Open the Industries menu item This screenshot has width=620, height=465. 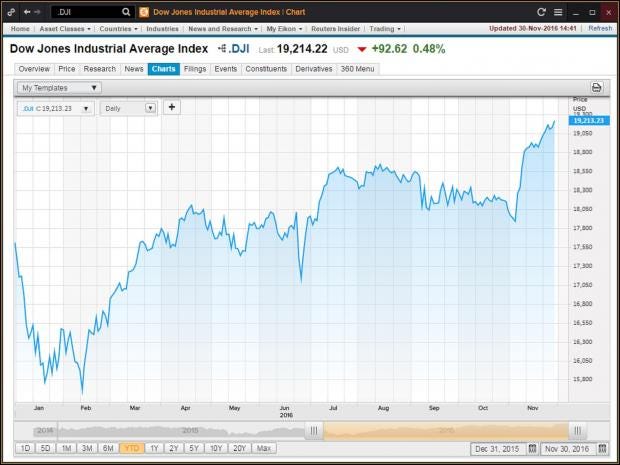pyautogui.click(x=162, y=29)
